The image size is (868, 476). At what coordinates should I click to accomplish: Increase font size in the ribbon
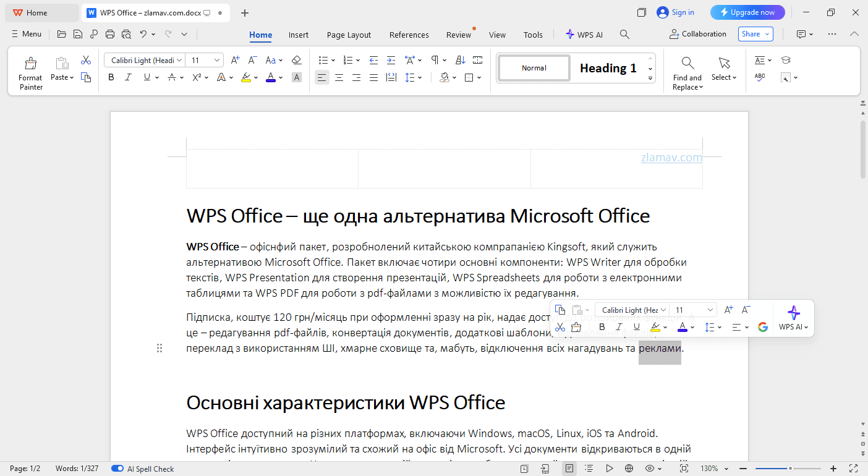tap(235, 60)
